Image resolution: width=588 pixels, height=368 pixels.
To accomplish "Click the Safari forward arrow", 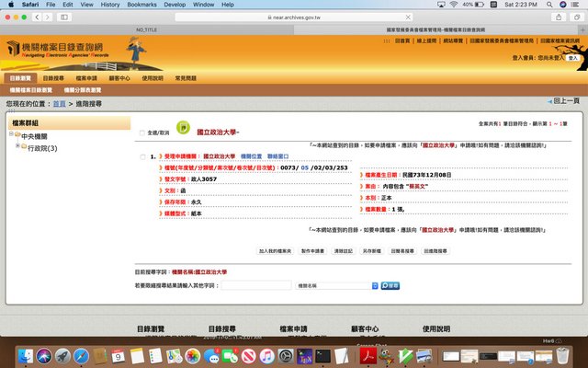I will pyautogui.click(x=48, y=17).
